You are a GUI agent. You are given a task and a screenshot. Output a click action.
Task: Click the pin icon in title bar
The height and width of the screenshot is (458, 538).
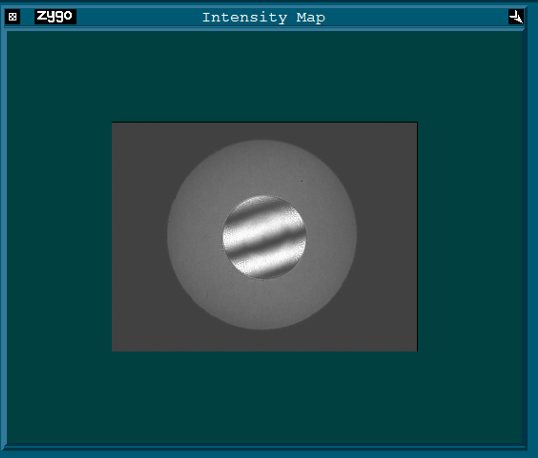pyautogui.click(x=516, y=16)
